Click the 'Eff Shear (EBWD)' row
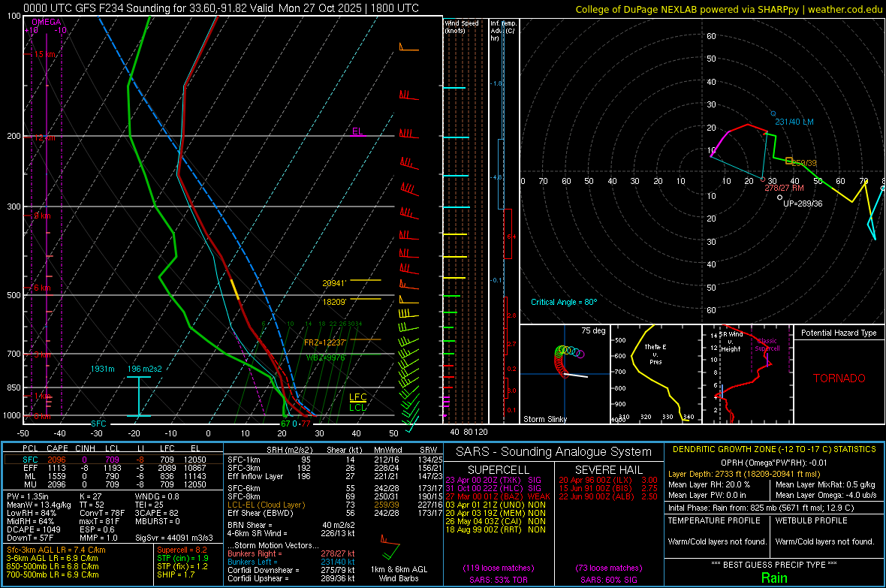The height and width of the screenshot is (588, 886). tap(335, 514)
